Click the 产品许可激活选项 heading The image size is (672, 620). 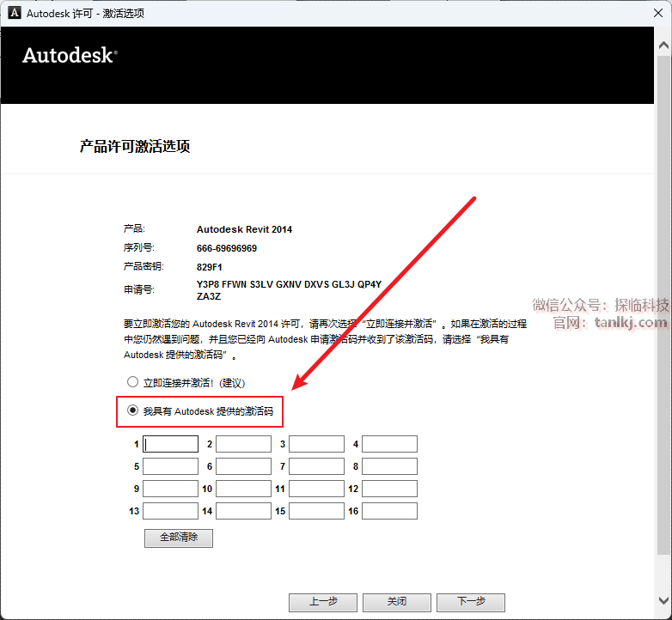pos(135,147)
